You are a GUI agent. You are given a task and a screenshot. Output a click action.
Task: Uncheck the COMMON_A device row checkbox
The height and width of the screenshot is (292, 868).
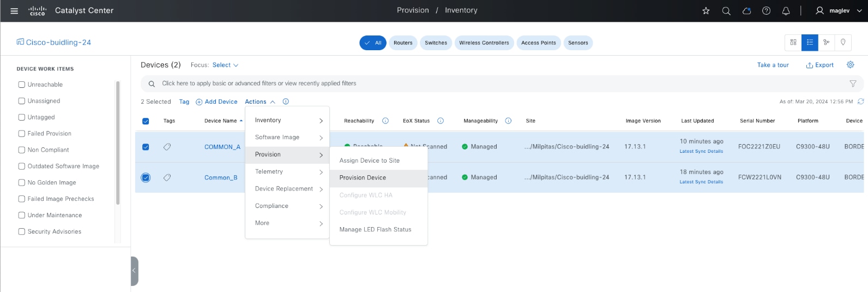click(146, 147)
